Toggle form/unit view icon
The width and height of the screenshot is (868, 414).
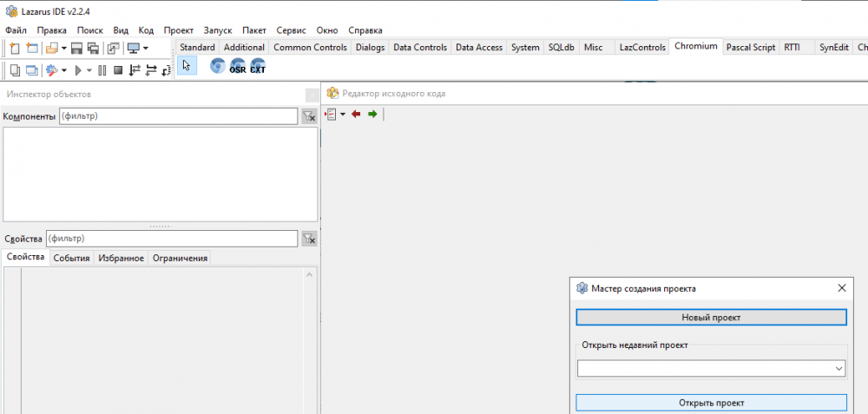tap(113, 48)
